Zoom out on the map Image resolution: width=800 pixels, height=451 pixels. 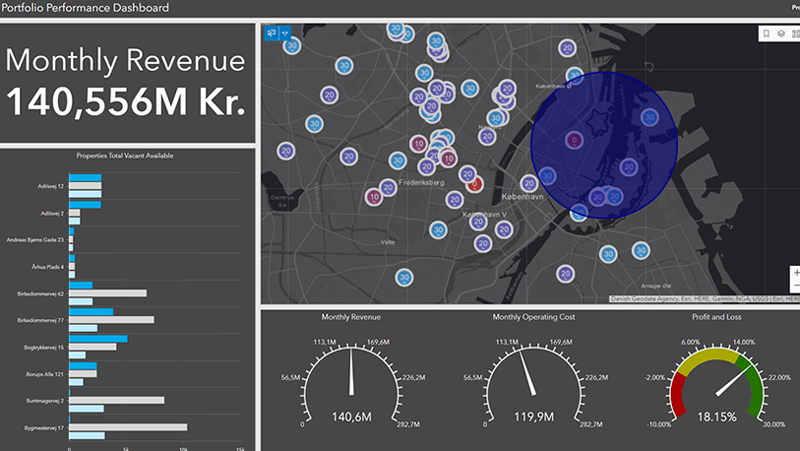796,287
